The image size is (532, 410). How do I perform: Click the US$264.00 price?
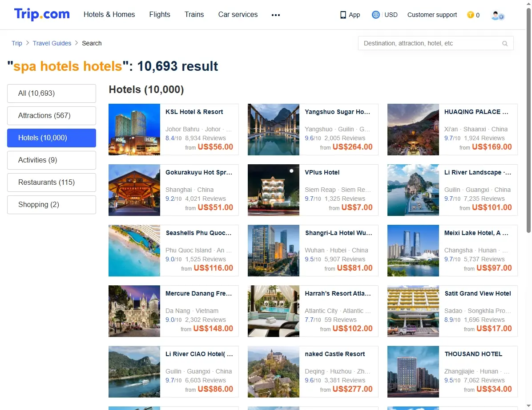(x=353, y=147)
